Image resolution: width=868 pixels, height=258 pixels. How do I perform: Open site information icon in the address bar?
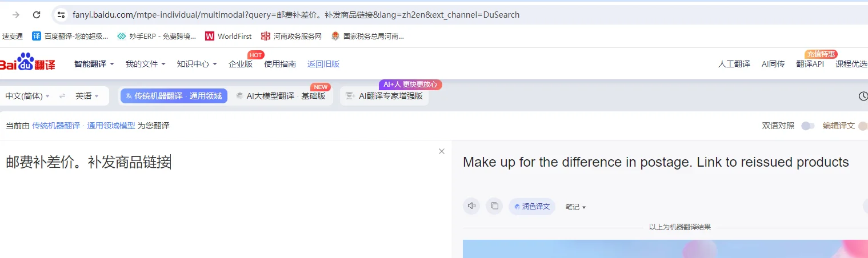click(x=61, y=15)
